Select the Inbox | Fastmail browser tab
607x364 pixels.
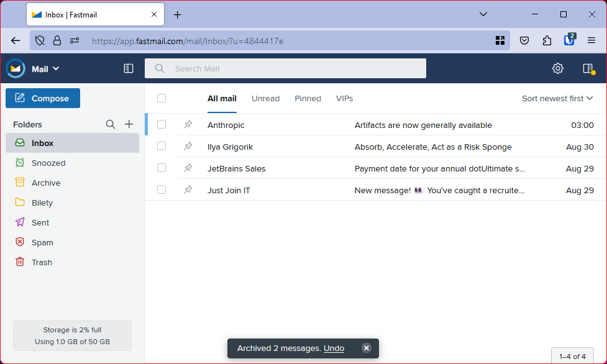(x=95, y=15)
